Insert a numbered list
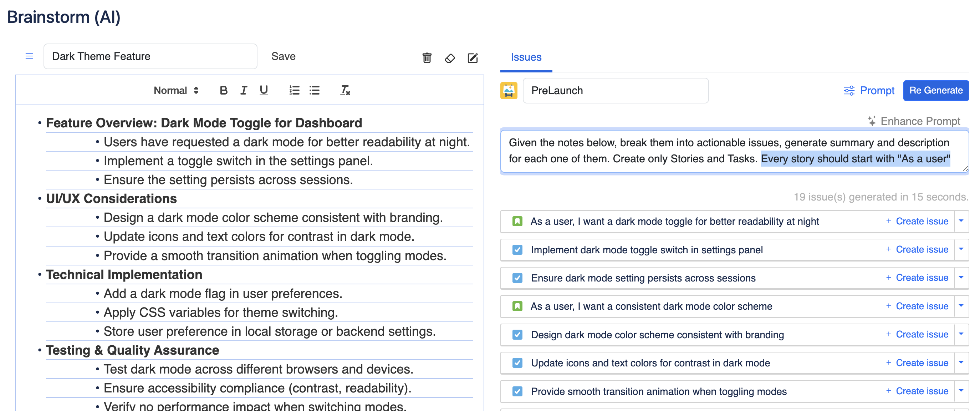Screen dimensions: 980x411 click(x=294, y=90)
